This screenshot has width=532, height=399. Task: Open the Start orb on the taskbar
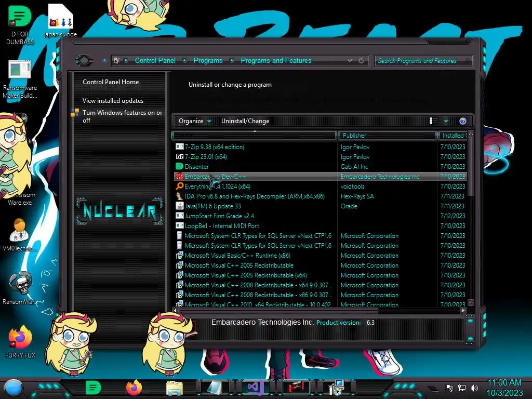click(14, 388)
